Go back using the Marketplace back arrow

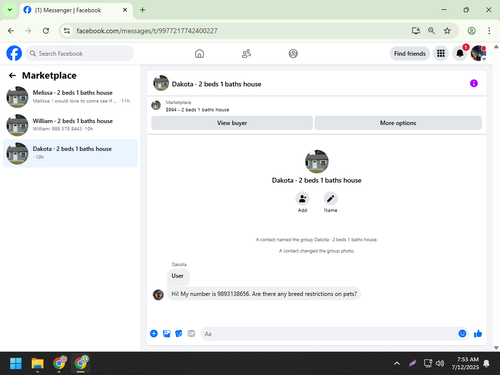(12, 76)
